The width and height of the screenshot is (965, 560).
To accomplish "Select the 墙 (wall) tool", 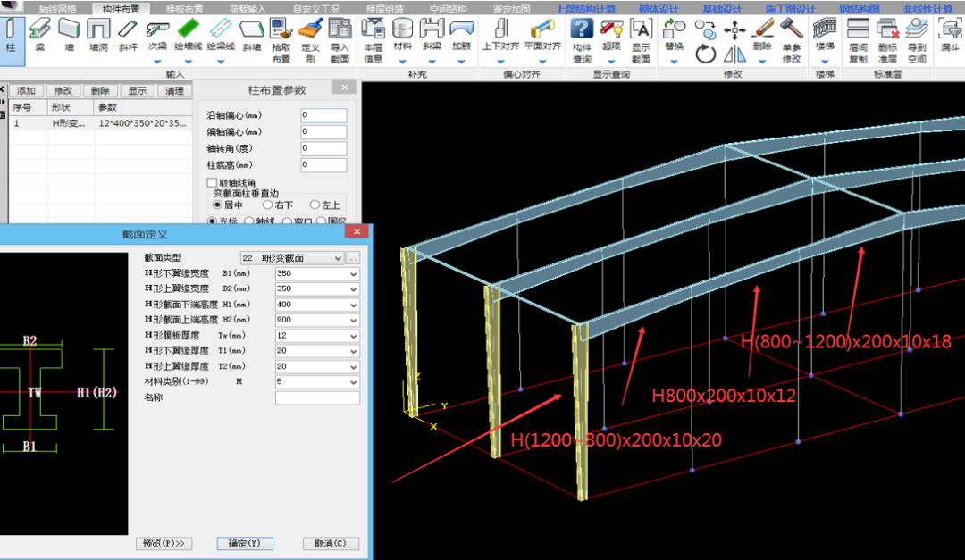I will coord(69,35).
